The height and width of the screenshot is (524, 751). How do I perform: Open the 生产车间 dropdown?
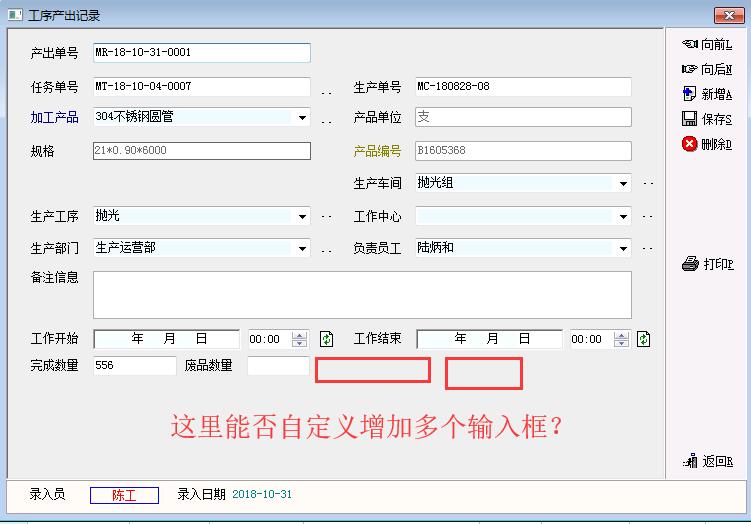point(623,184)
